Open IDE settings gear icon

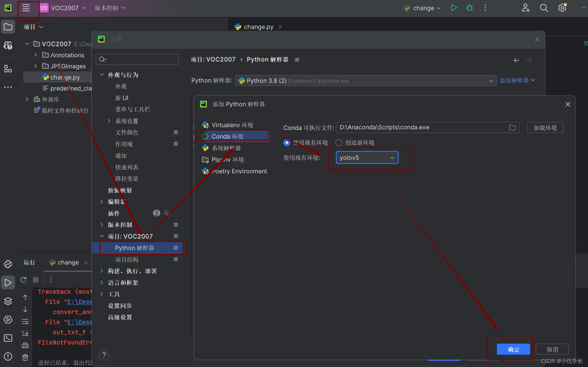click(x=562, y=8)
